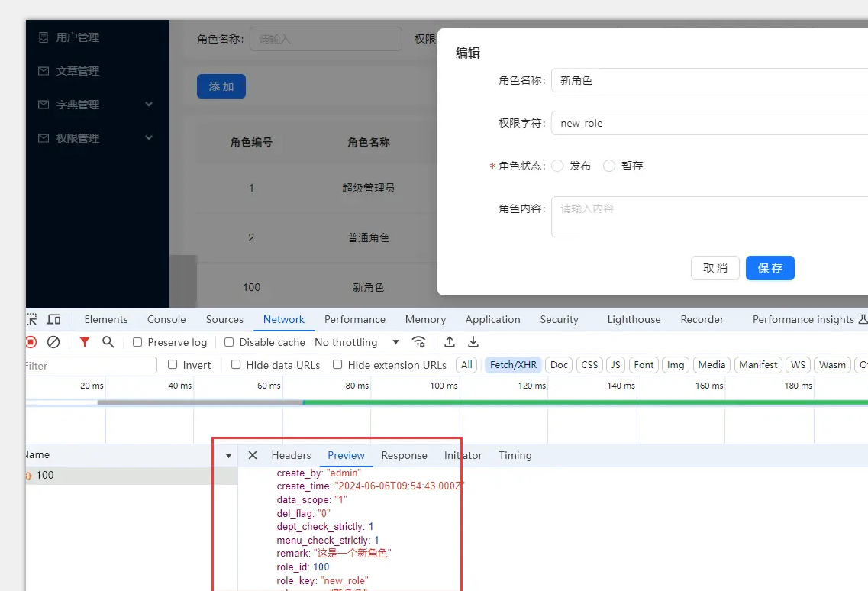Image resolution: width=868 pixels, height=591 pixels.
Task: Close the request details pane
Action: tap(253, 455)
